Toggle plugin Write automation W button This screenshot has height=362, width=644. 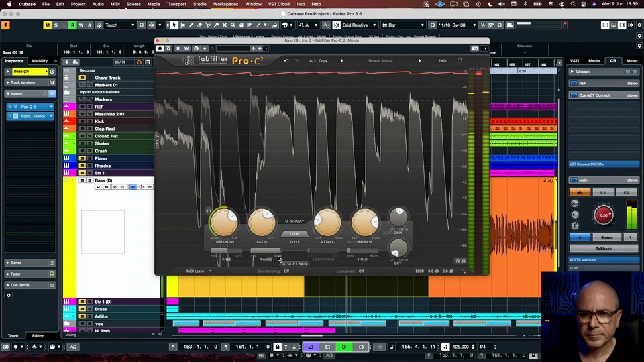186,48
